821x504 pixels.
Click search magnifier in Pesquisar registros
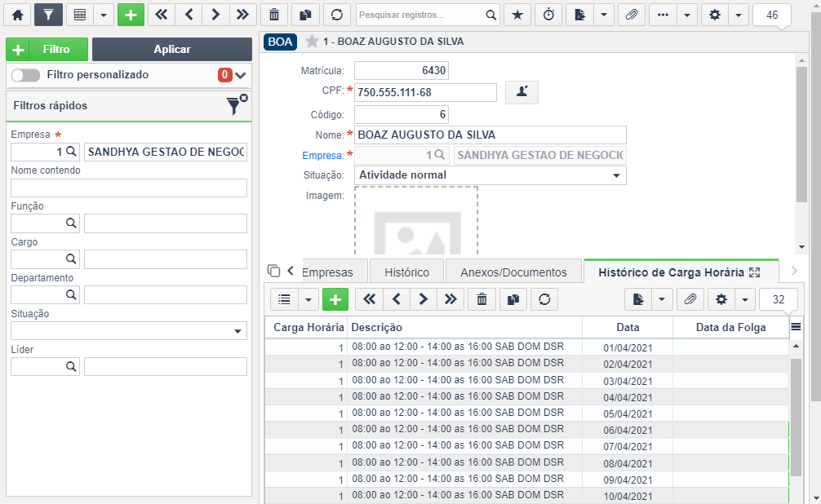point(490,15)
